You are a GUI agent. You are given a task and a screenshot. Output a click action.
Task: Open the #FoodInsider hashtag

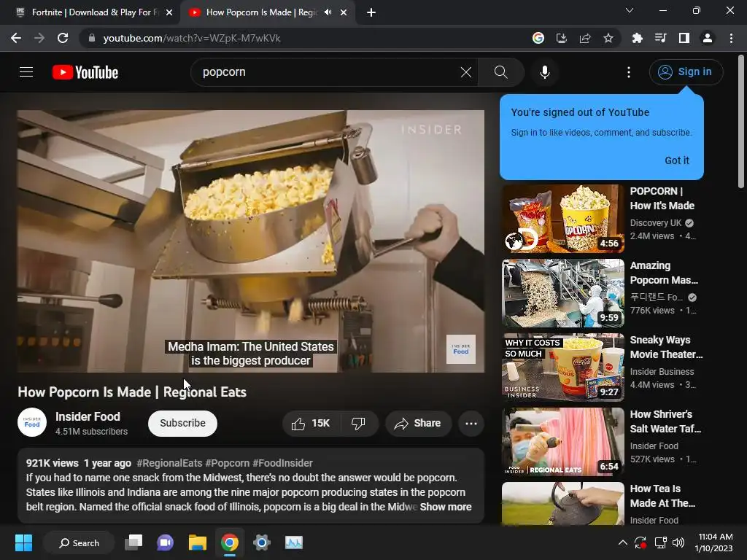pos(282,463)
